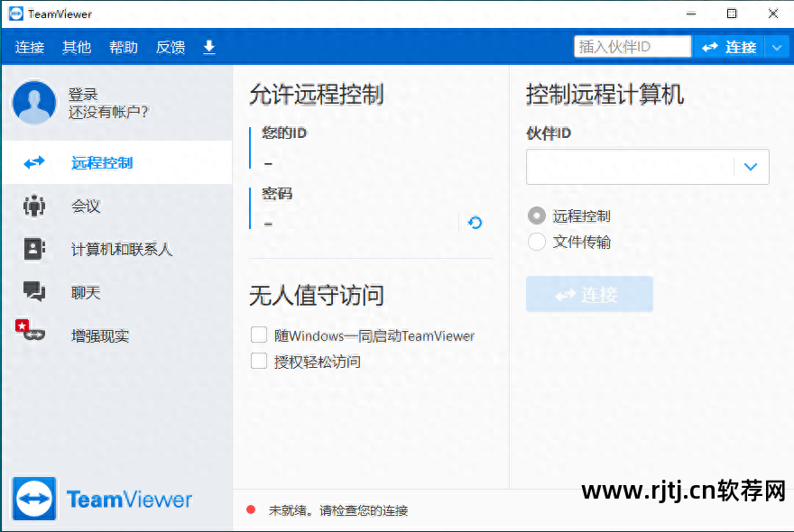Viewport: 794px width, 532px height.
Task: Select the 文件传输 radio option
Action: point(536,242)
